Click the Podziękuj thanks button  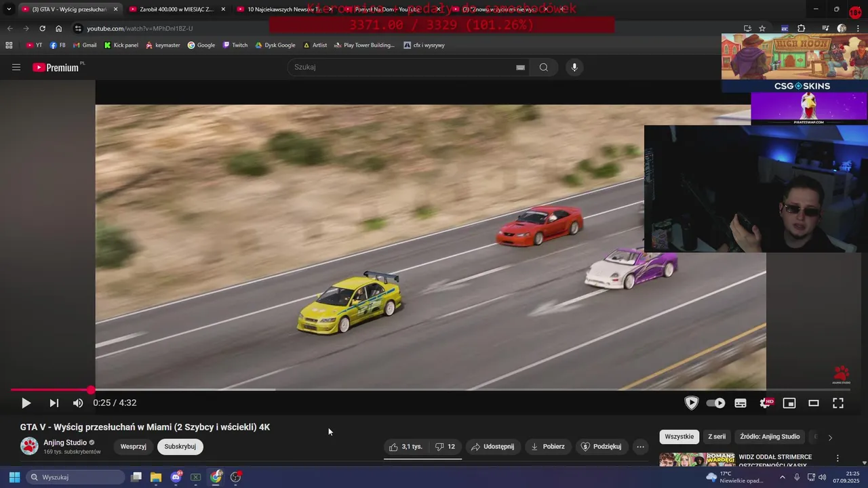[x=601, y=447]
